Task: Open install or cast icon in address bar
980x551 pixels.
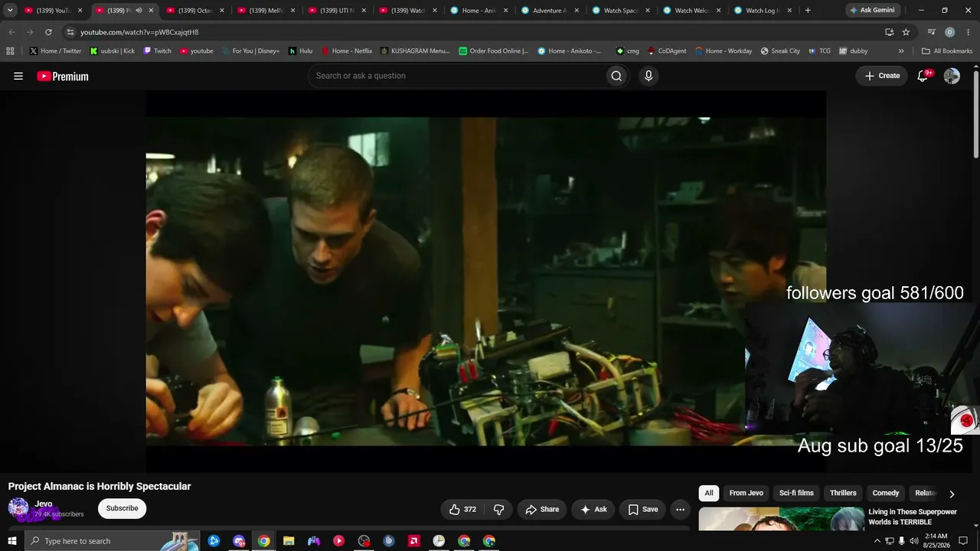Action: coord(889,32)
